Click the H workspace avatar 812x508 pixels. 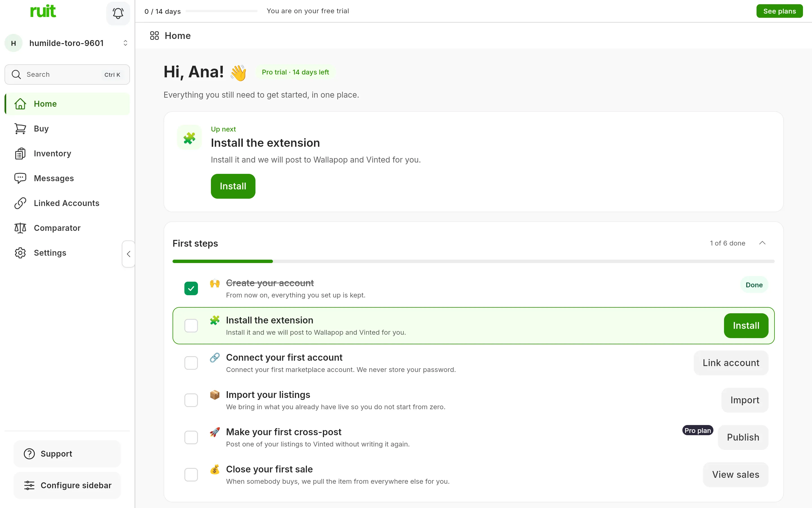point(14,43)
